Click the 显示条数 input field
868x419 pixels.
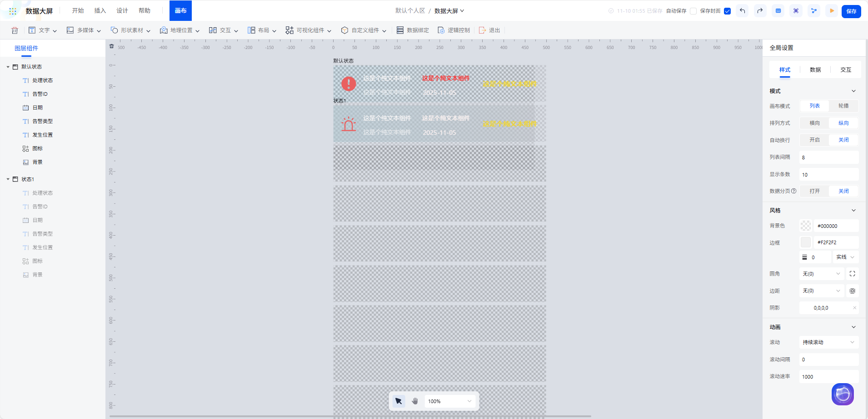[x=828, y=175]
